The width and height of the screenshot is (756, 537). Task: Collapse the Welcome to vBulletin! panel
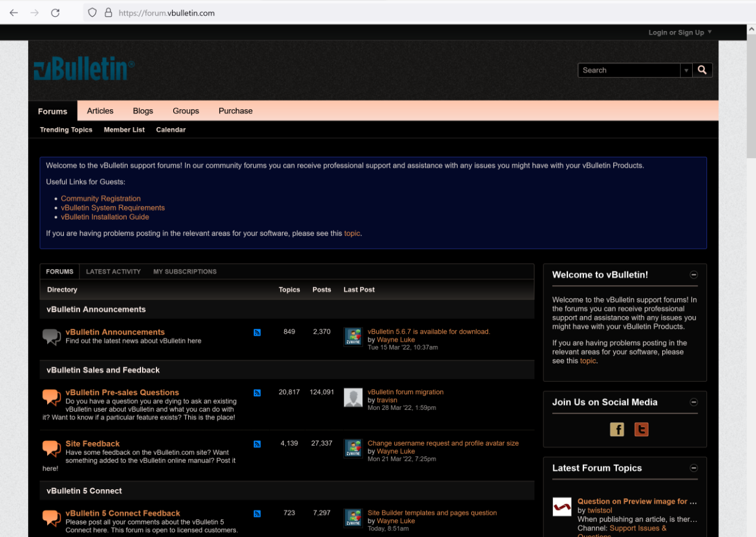pos(694,275)
